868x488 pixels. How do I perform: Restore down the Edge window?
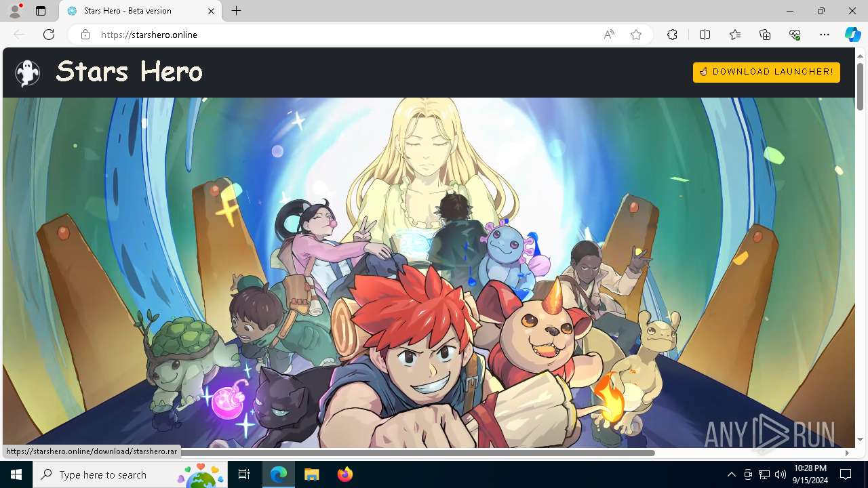821,11
